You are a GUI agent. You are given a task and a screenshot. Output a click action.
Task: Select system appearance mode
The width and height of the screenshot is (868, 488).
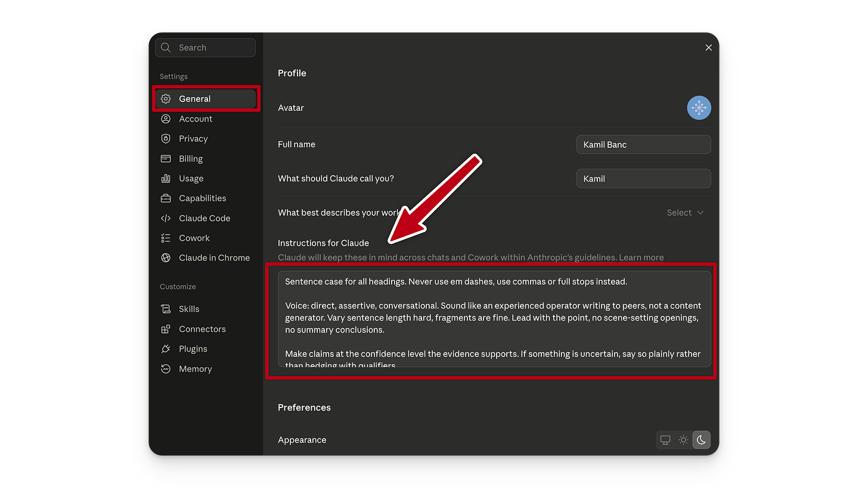[x=665, y=440]
